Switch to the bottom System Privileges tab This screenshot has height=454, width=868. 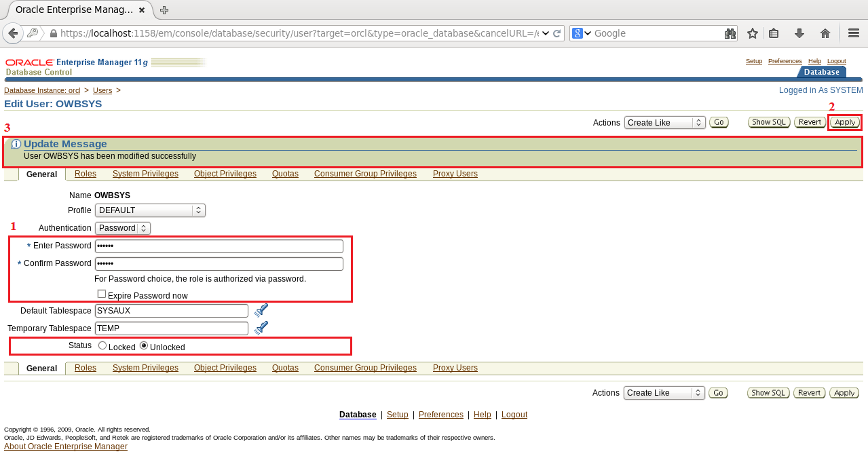145,368
